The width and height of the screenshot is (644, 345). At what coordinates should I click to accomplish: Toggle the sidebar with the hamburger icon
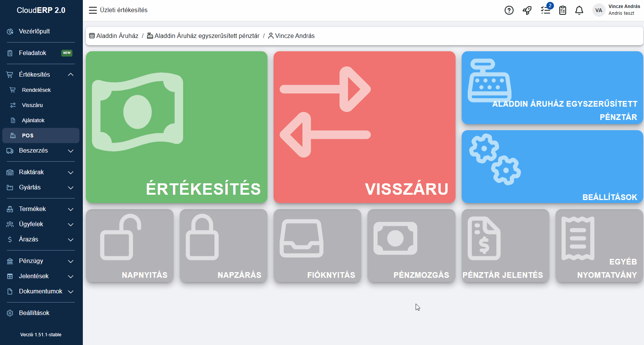92,10
